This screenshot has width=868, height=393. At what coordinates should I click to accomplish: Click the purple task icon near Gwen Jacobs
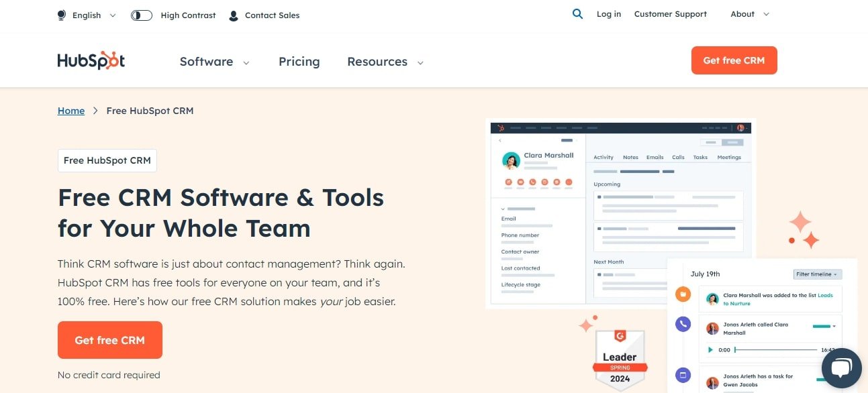pyautogui.click(x=683, y=375)
